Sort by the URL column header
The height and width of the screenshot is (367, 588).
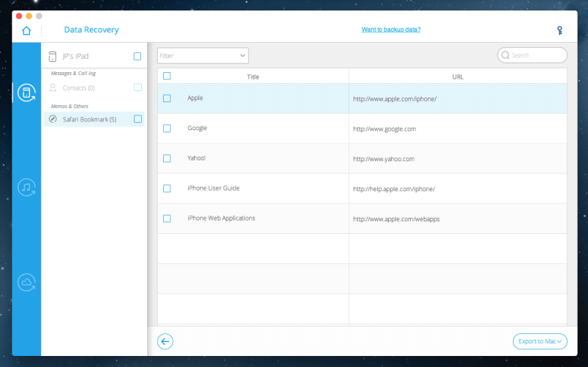coord(457,76)
